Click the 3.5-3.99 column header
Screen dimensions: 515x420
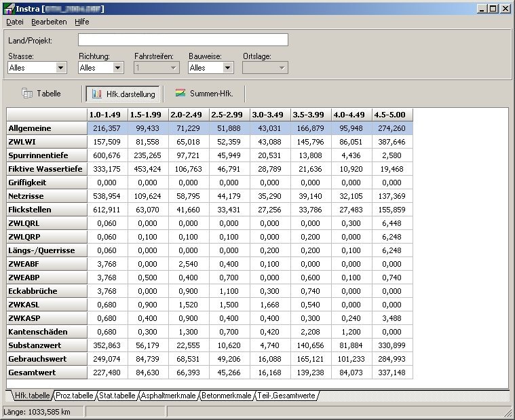click(311, 115)
